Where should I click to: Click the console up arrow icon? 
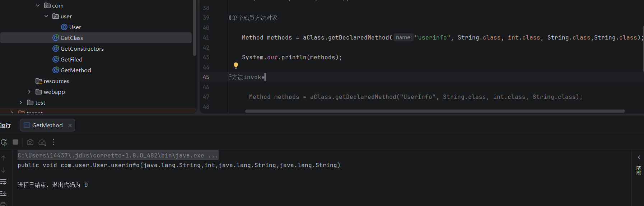[x=3, y=158]
